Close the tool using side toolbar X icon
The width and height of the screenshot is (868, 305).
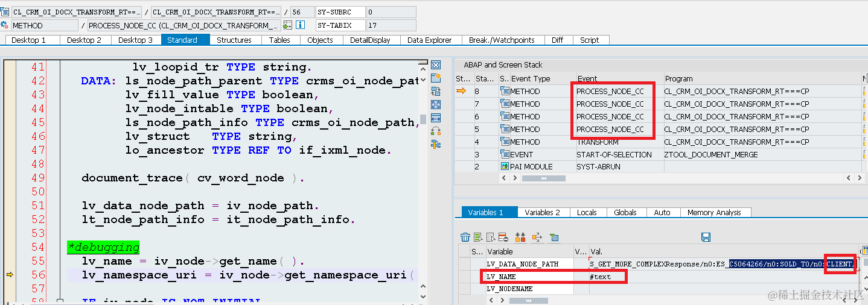click(x=436, y=65)
